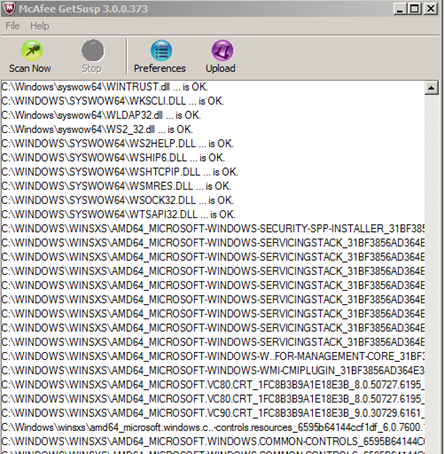The image size is (445, 454).
Task: Open the Help menu
Action: pos(40,26)
